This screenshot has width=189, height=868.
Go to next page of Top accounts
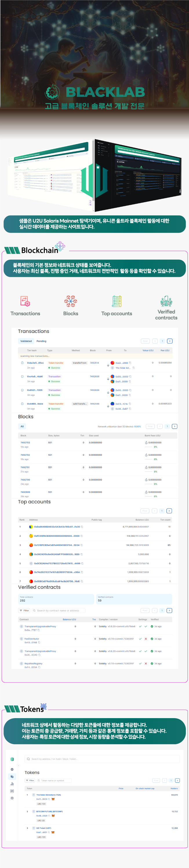[169, 511]
